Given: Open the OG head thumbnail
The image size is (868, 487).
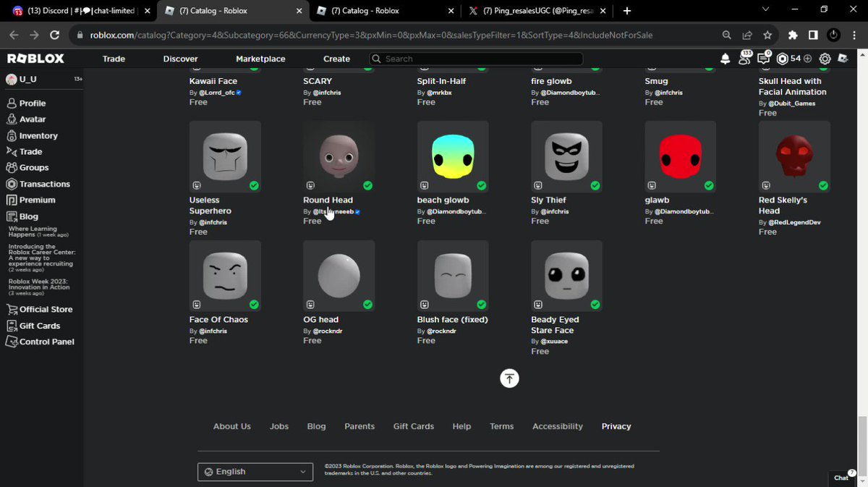Looking at the screenshot, I should 339,276.
